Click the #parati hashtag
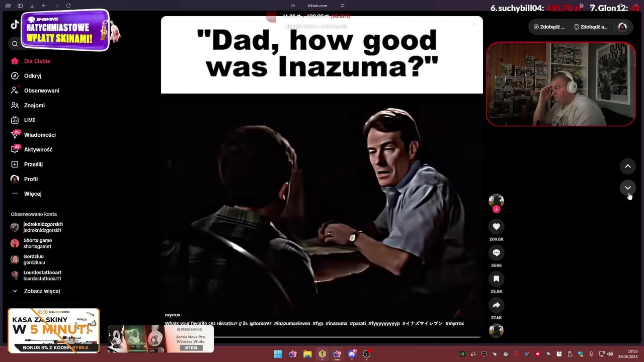Viewport: 644px width, 362px height. pyautogui.click(x=358, y=323)
